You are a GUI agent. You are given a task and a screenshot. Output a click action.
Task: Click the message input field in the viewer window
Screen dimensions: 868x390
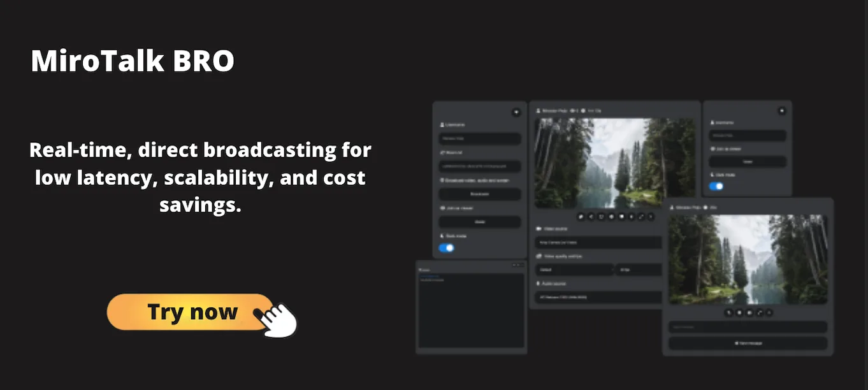[x=748, y=327]
